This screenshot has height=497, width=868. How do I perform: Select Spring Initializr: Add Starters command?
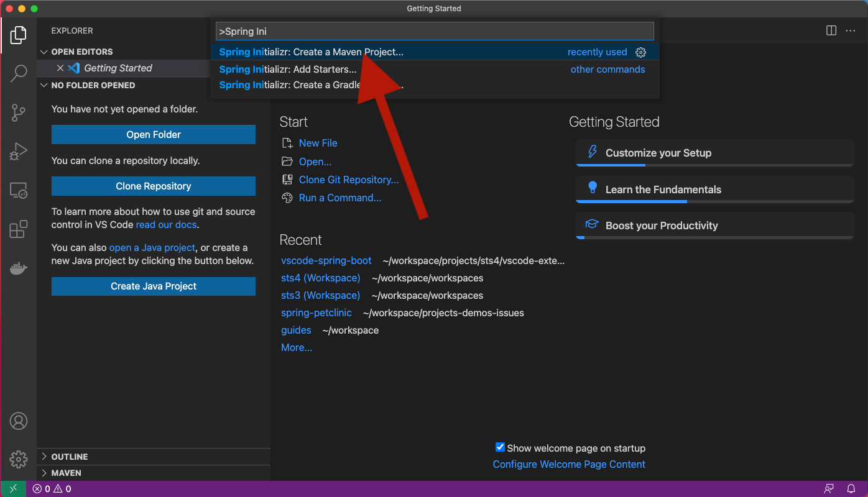coord(435,70)
